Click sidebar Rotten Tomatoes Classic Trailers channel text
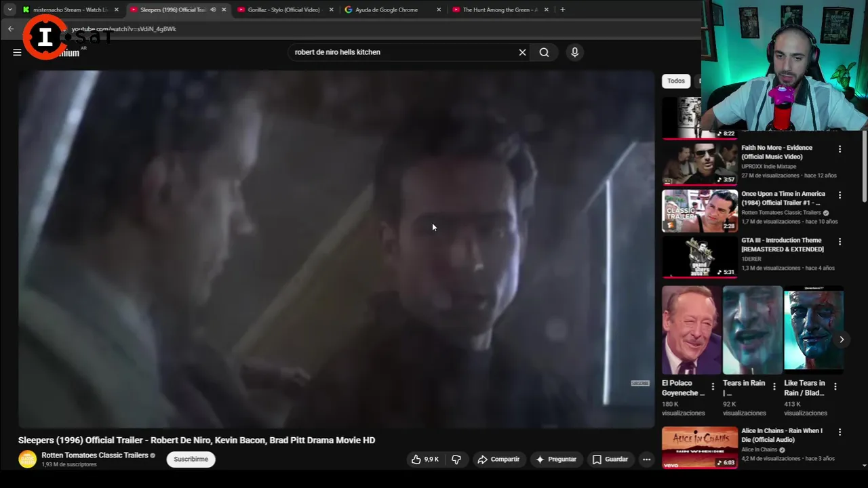The height and width of the screenshot is (488, 868). coord(781,212)
